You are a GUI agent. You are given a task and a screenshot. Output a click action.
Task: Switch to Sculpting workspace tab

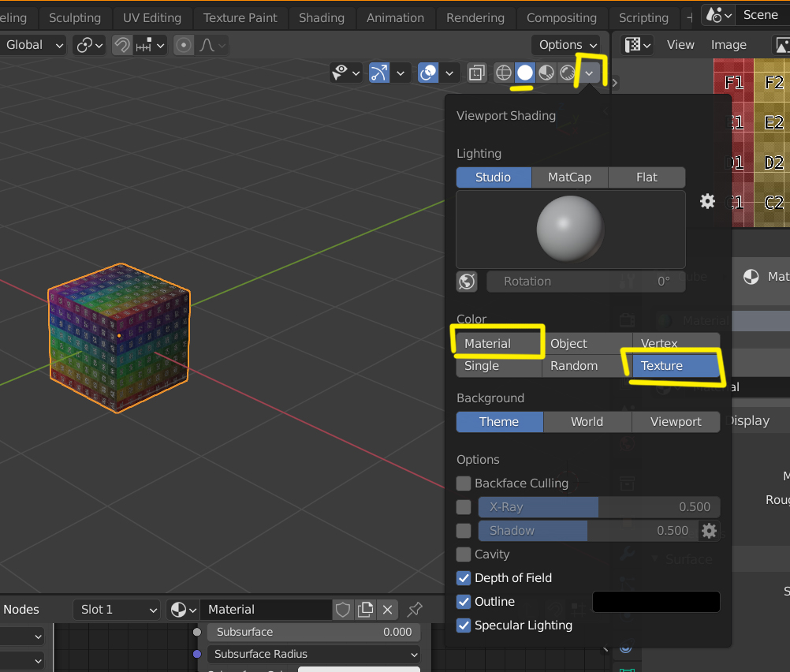tap(75, 18)
